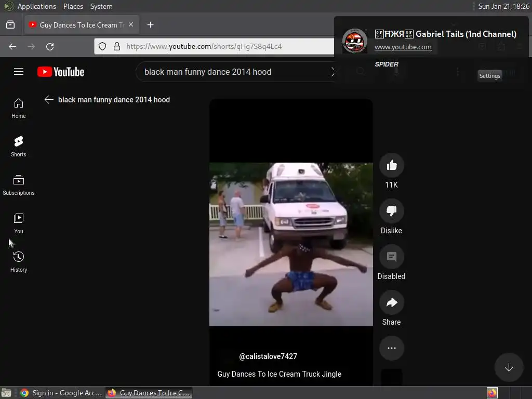Click the notification channel avatar
The image size is (532, 399).
(x=354, y=41)
